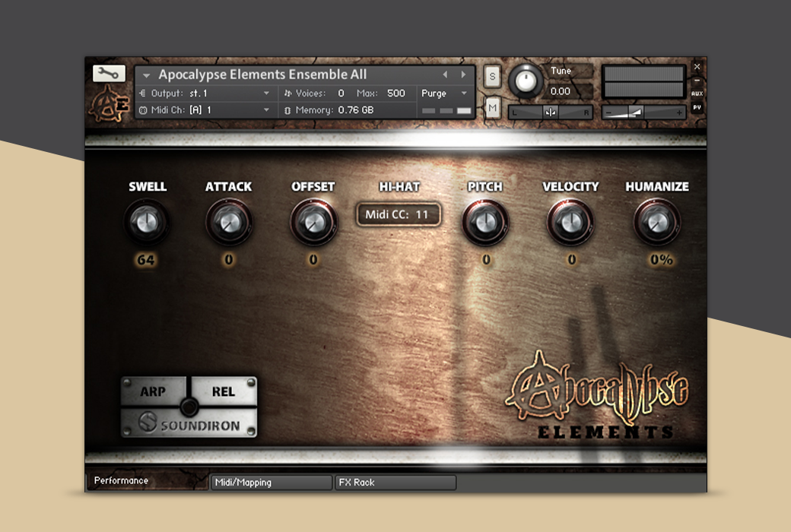Click the Velocity knob
Screen dimensions: 791x532
point(570,222)
